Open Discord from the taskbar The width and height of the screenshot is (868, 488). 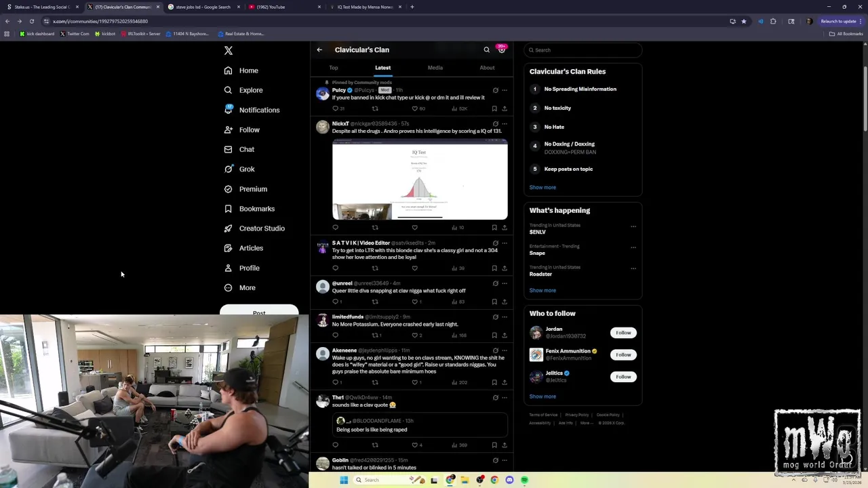(509, 480)
